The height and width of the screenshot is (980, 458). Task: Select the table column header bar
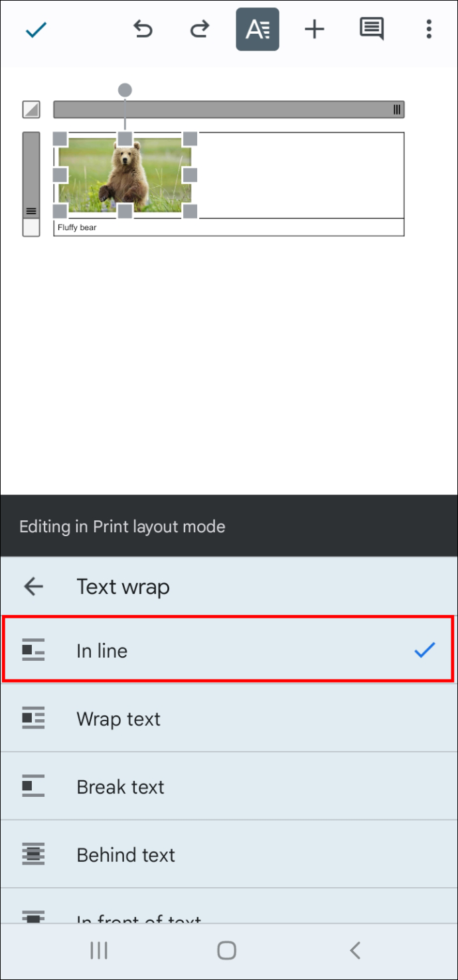tap(229, 109)
